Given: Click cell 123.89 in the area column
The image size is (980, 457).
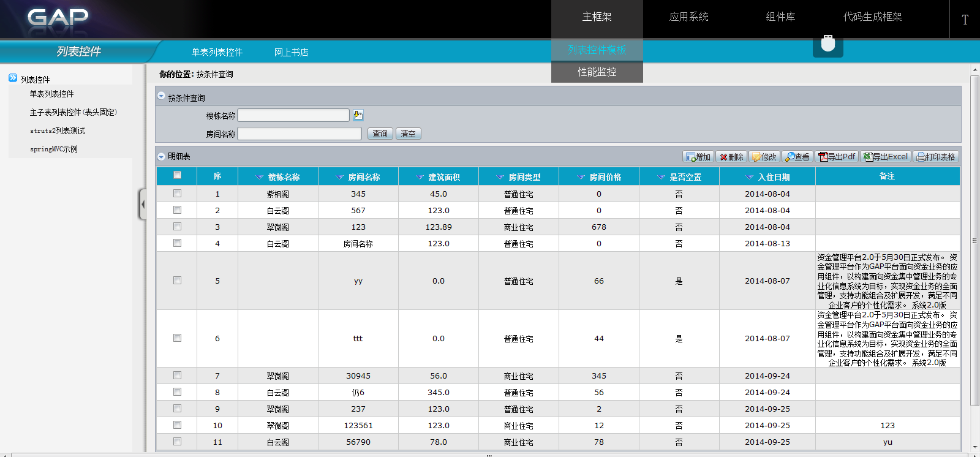Looking at the screenshot, I should [x=439, y=227].
